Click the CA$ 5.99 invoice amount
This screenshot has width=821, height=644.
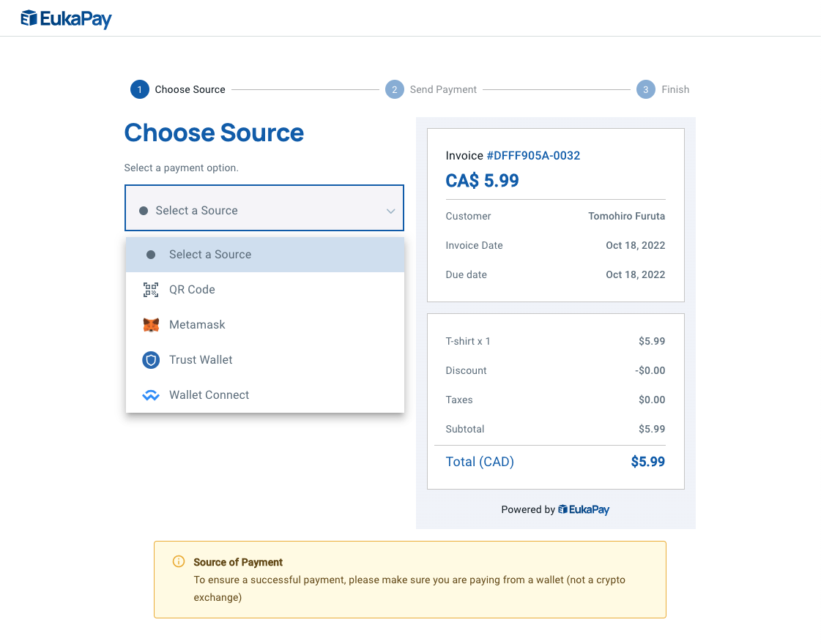pos(482,181)
